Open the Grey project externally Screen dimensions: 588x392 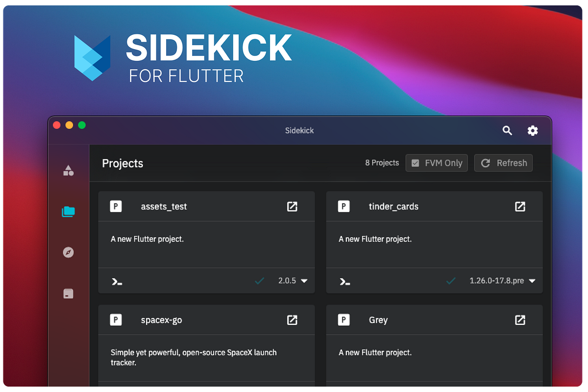point(520,319)
